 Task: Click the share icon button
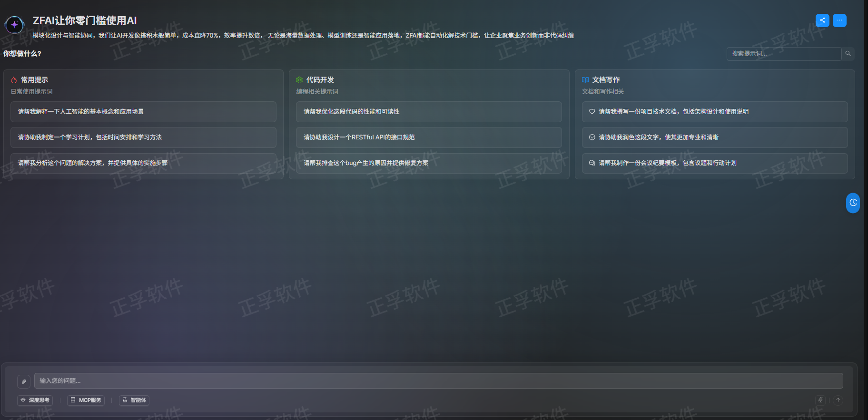(822, 20)
